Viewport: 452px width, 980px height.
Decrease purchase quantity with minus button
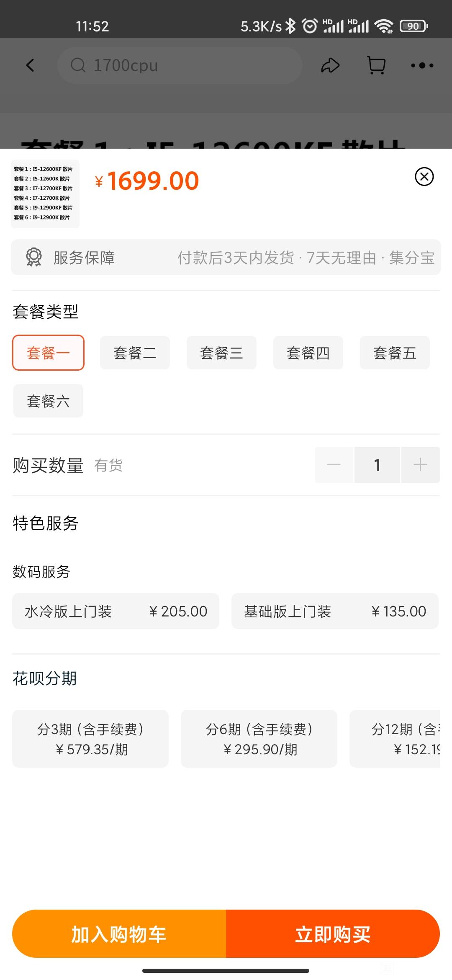pyautogui.click(x=334, y=465)
